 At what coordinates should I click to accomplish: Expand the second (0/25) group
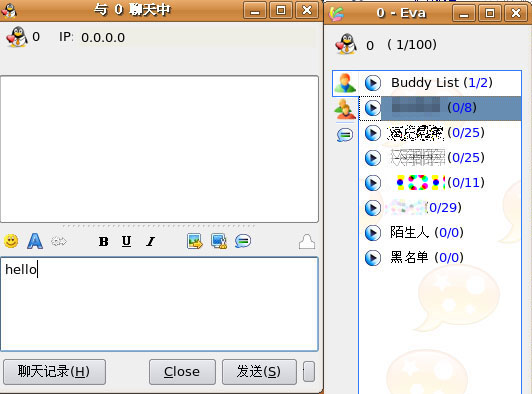click(373, 158)
